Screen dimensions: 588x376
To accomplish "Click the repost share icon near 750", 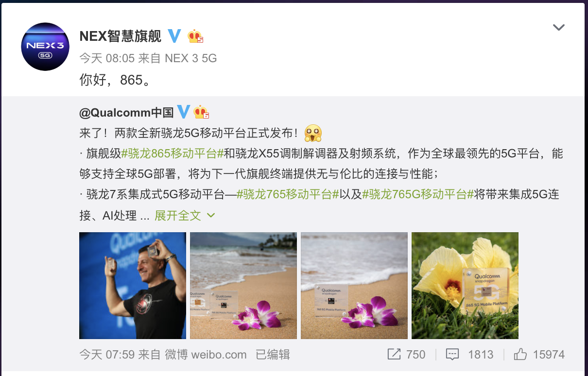I will click(x=394, y=354).
